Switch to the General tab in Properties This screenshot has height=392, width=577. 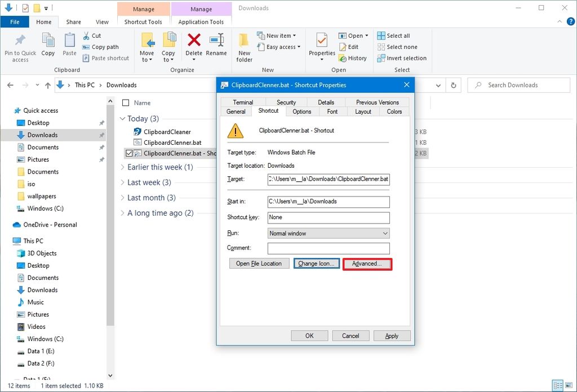coord(236,112)
